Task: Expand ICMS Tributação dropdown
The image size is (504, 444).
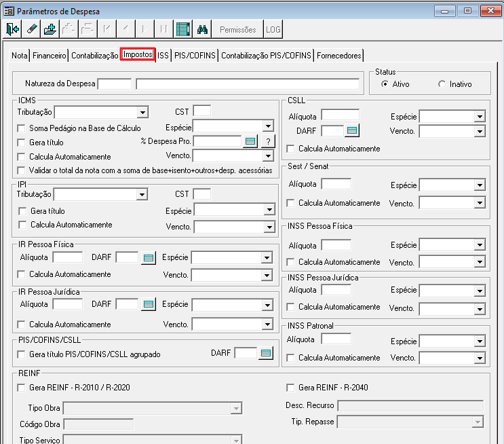Action: coord(142,112)
